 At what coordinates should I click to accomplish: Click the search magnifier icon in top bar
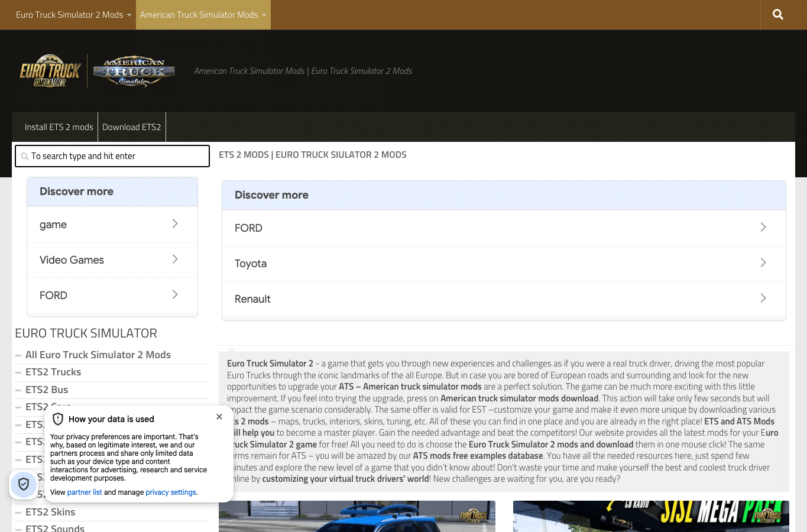pyautogui.click(x=778, y=15)
